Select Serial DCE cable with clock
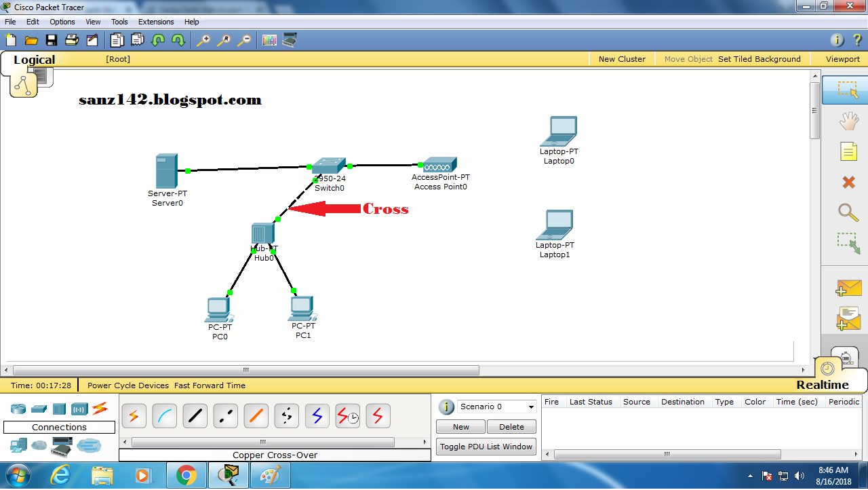The height and width of the screenshot is (490, 868). point(347,415)
